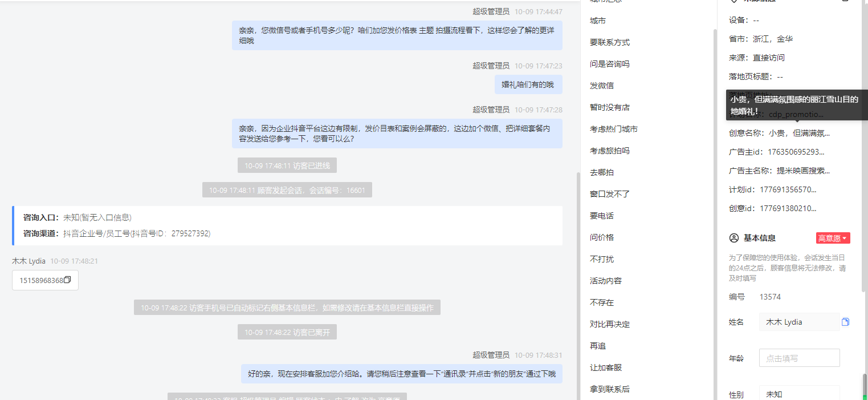Pick the 活动内容 quick reply
868x400 pixels.
click(x=606, y=281)
